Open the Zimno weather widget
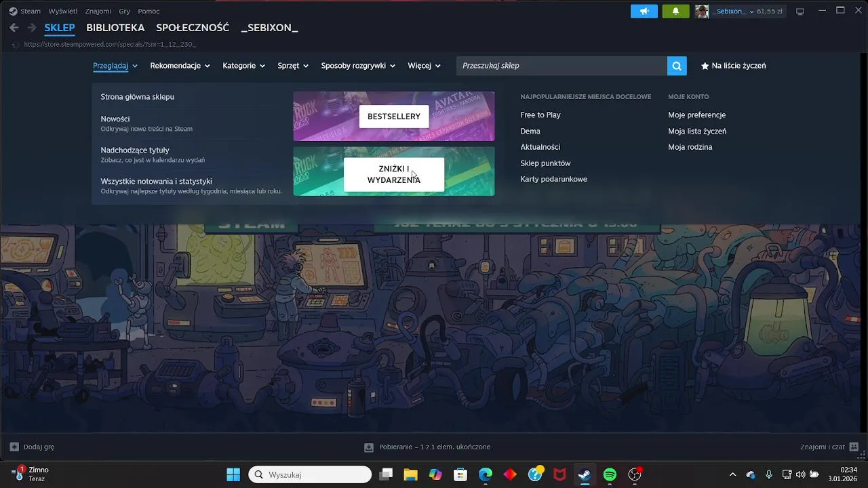The height and width of the screenshot is (488, 868). (31, 474)
